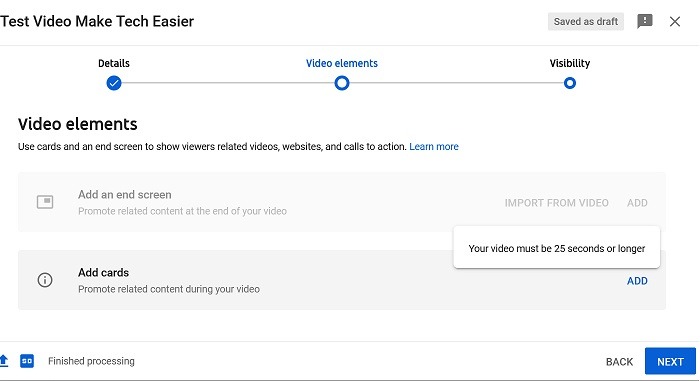Click 'Promote related content at the end' text
The width and height of the screenshot is (700, 381).
pyautogui.click(x=182, y=211)
